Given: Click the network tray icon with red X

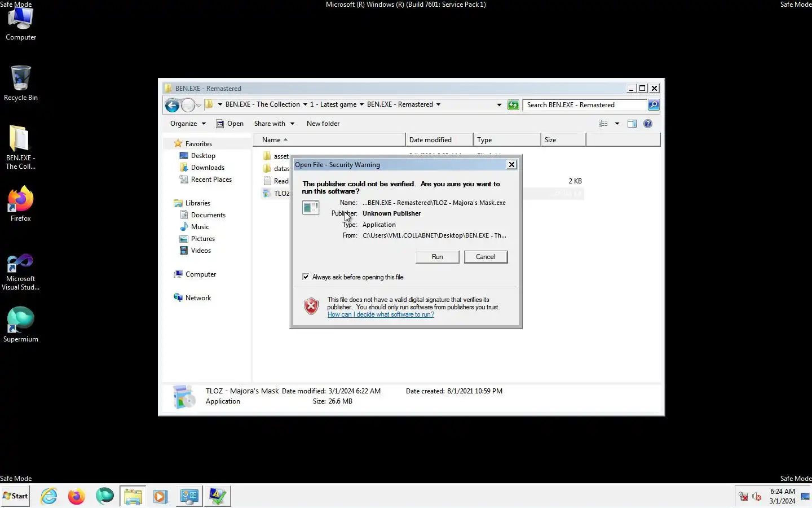Looking at the screenshot, I should point(743,497).
